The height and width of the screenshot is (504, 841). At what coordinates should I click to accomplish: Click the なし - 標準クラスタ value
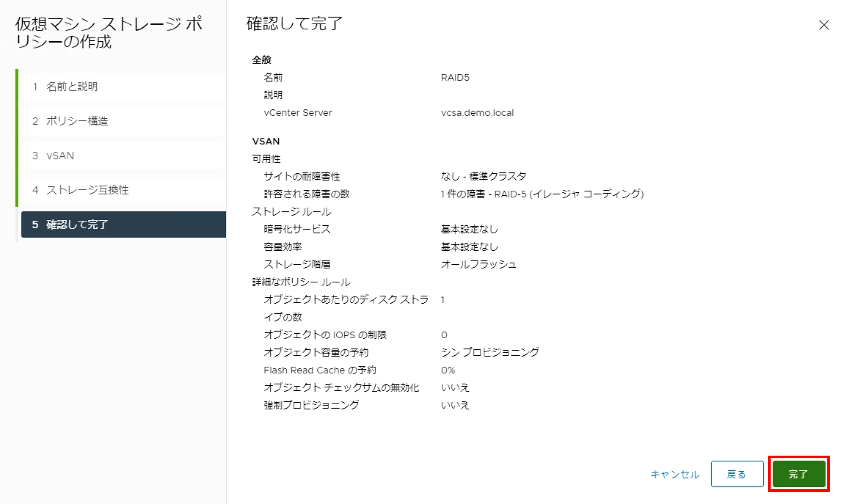(x=483, y=177)
